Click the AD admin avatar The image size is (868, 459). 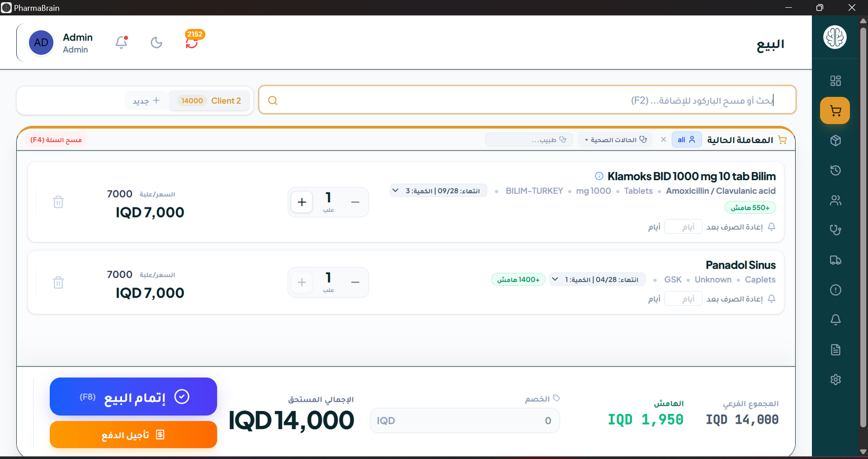pos(41,43)
